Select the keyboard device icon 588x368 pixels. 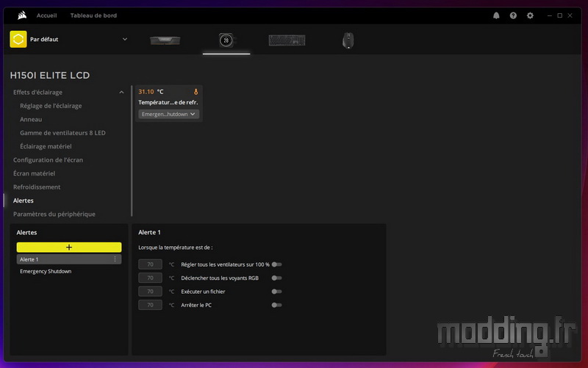tap(287, 40)
